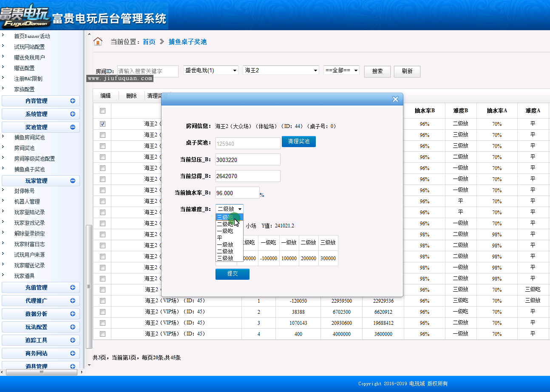Expand 充值管理 with its plus icon
550x392 pixels.
point(73,287)
